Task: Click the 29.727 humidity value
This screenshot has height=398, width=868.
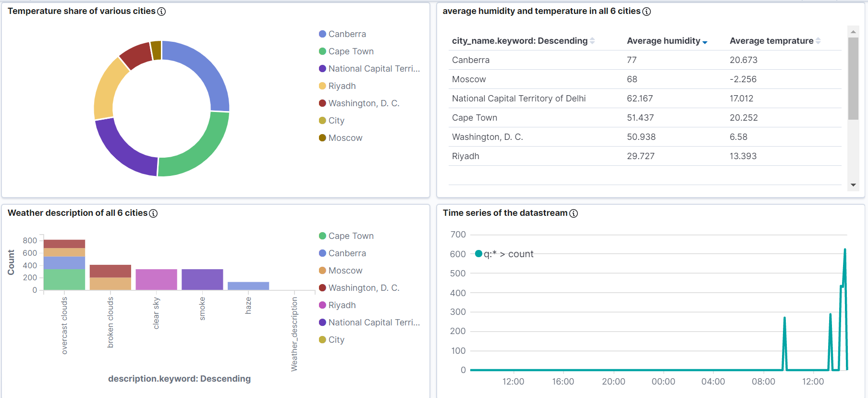Action: (640, 156)
